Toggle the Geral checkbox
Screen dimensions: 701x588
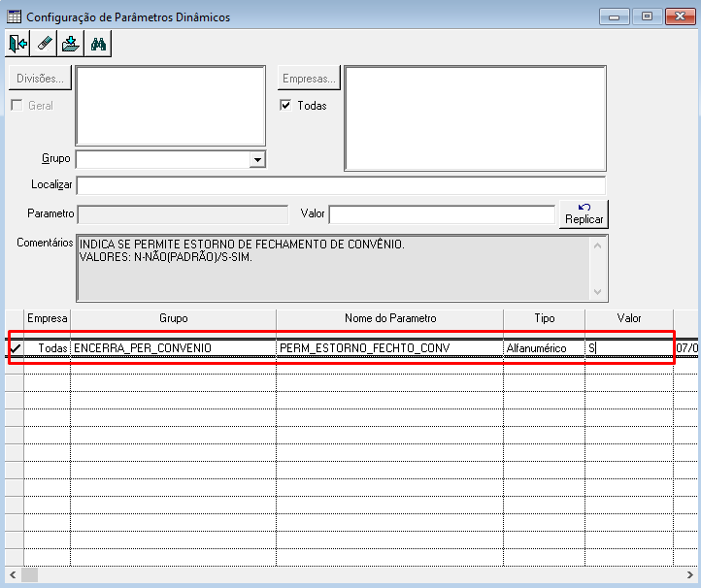click(17, 106)
